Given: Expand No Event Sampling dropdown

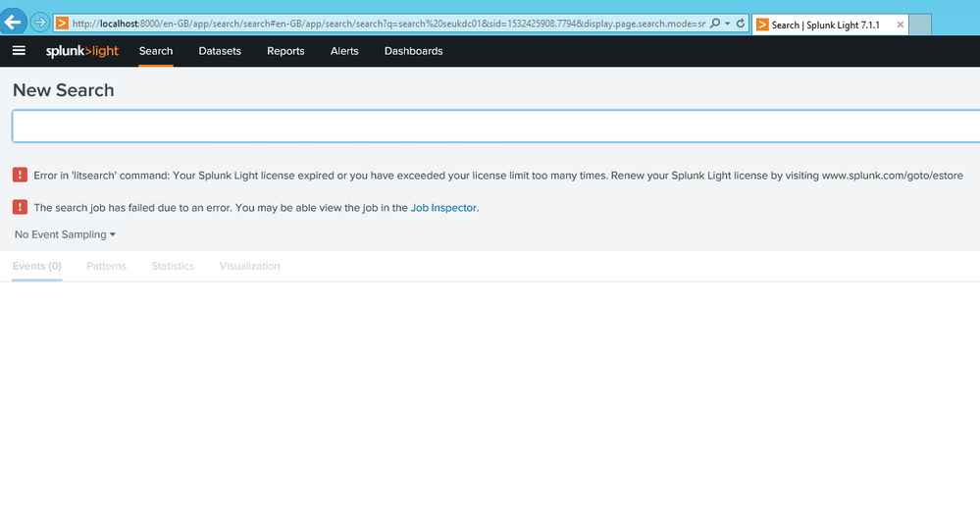Looking at the screenshot, I should 65,234.
